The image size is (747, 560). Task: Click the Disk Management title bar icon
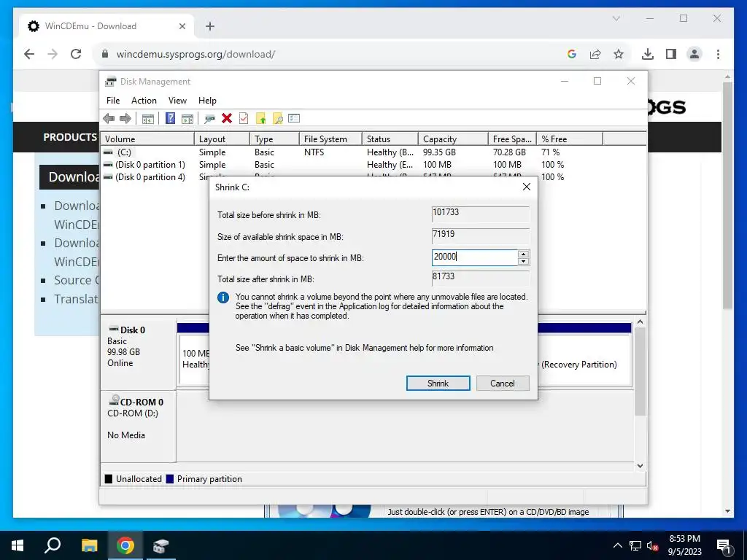tap(111, 82)
